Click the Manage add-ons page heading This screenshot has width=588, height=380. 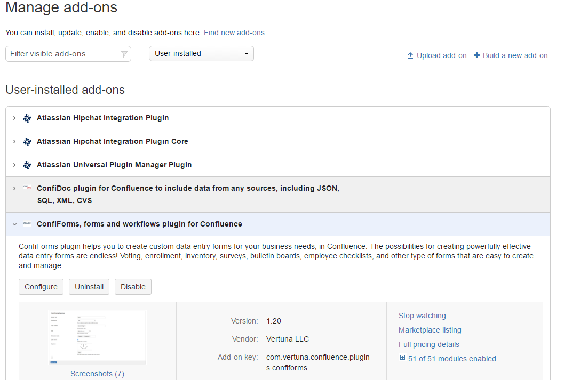61,7
